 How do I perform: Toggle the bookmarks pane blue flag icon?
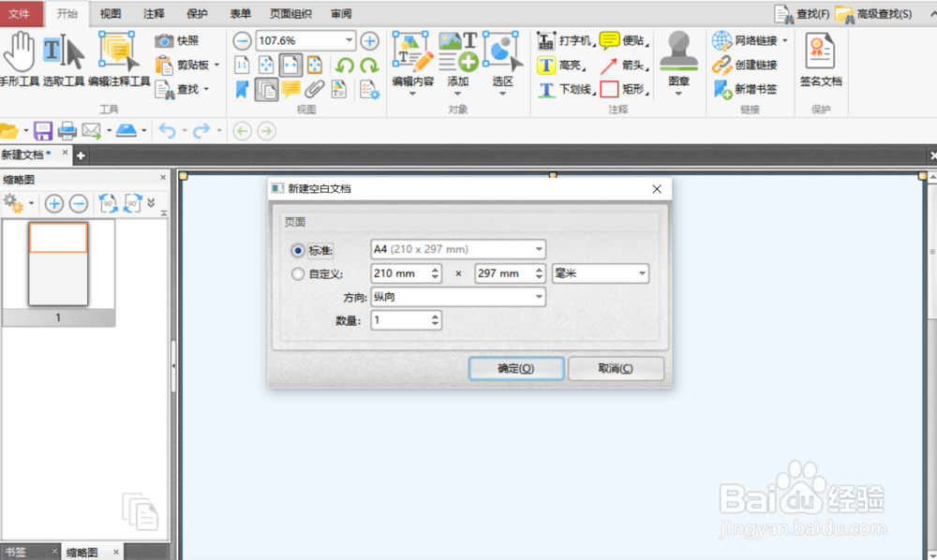tap(242, 90)
